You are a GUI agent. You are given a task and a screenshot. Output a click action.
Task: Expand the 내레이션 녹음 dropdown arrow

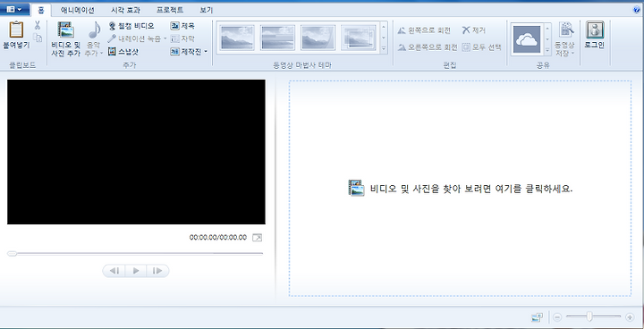pos(165,38)
